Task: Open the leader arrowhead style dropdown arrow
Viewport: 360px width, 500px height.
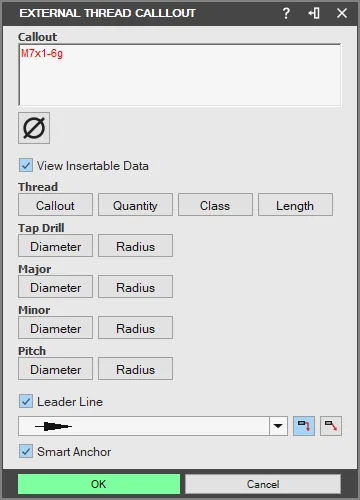Action: pos(278,426)
